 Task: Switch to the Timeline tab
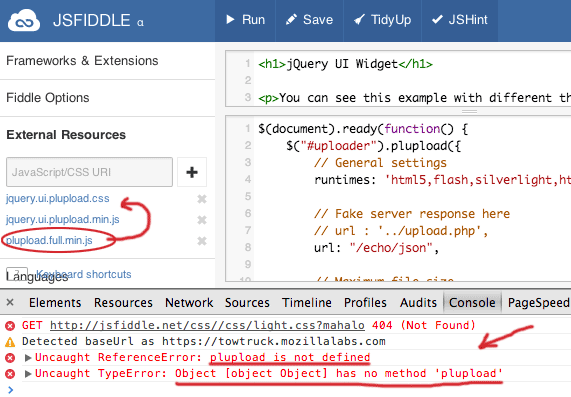tap(307, 303)
